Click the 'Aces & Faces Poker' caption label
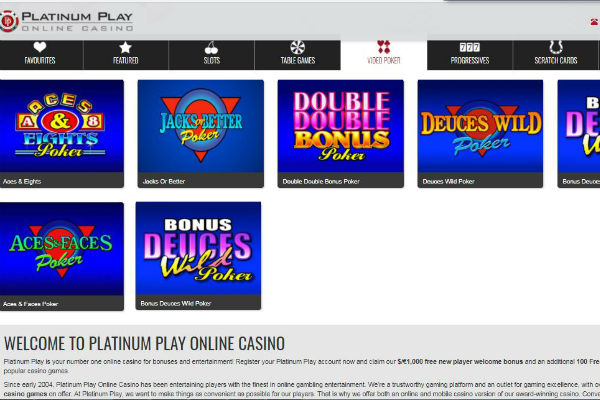This screenshot has width=600, height=400. (31, 304)
